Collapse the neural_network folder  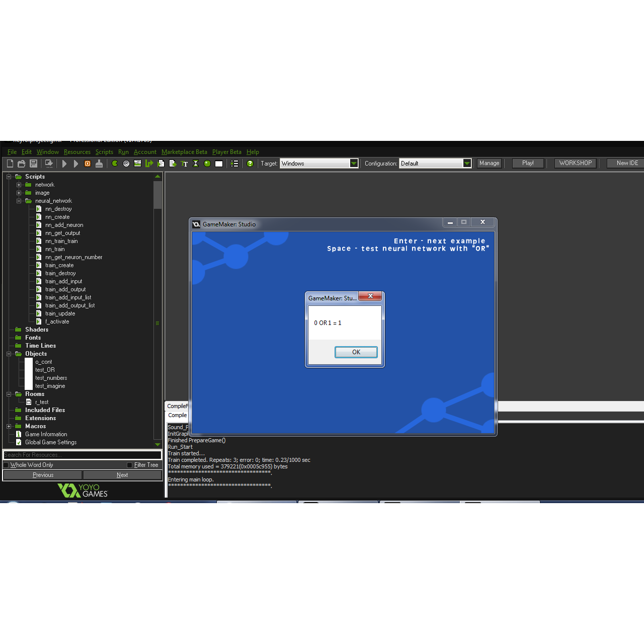19,201
